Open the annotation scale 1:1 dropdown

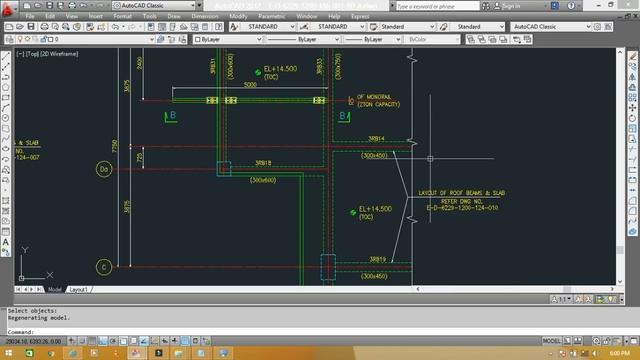tap(562, 299)
